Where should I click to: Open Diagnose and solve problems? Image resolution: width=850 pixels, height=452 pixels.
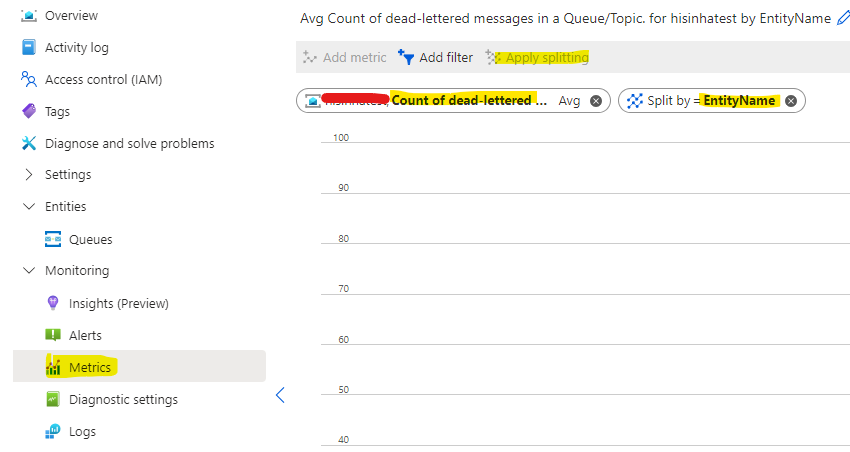130,144
